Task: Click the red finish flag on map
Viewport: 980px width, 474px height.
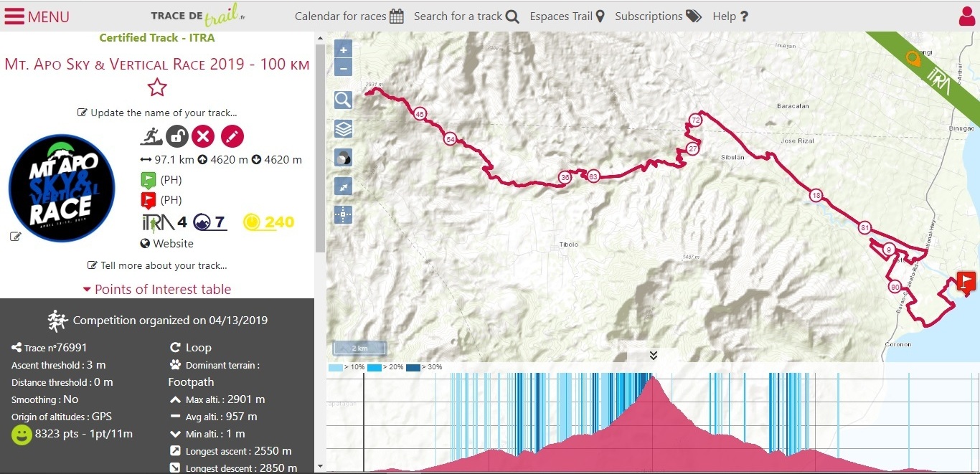Action: [x=966, y=282]
